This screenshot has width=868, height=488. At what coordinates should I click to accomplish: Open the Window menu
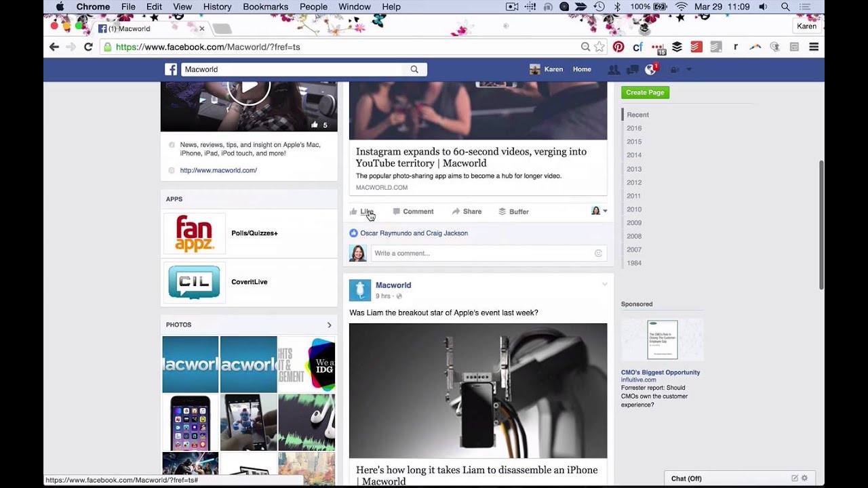click(355, 7)
